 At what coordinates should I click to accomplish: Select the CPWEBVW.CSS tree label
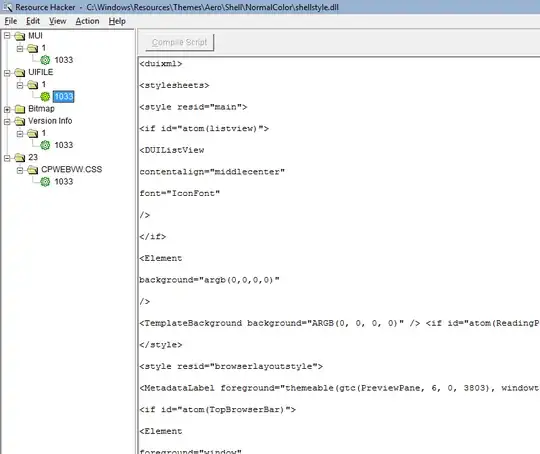tap(72, 169)
